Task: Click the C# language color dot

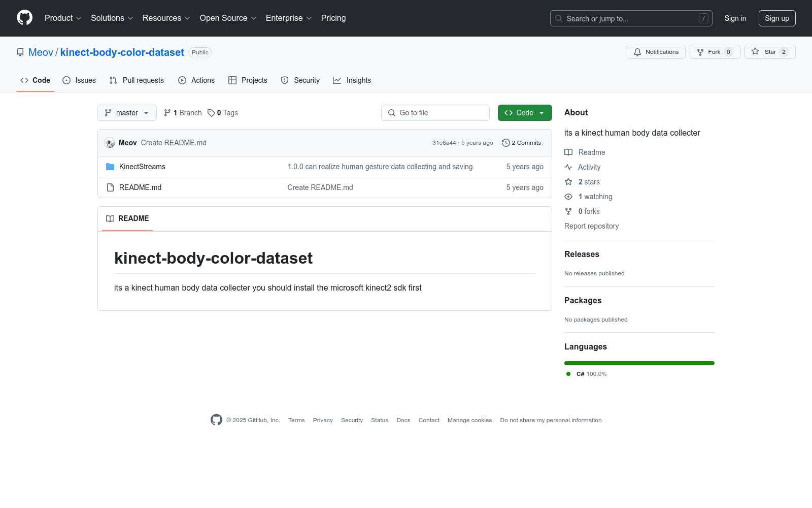Action: point(568,374)
